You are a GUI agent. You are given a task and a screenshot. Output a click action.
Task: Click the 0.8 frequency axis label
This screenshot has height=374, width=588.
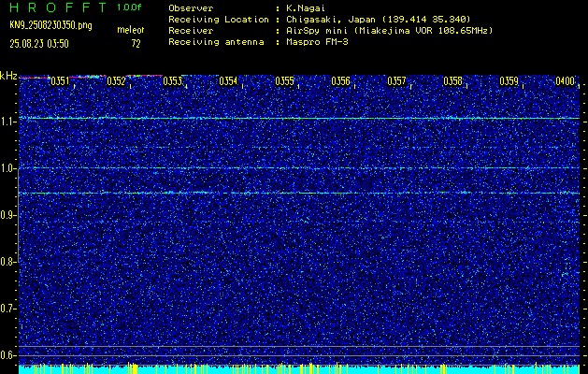point(7,262)
